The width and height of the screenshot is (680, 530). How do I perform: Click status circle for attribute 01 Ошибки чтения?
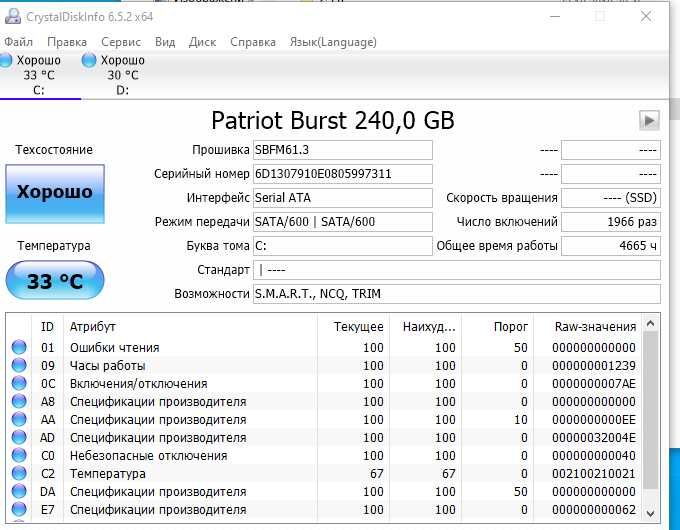(19, 347)
